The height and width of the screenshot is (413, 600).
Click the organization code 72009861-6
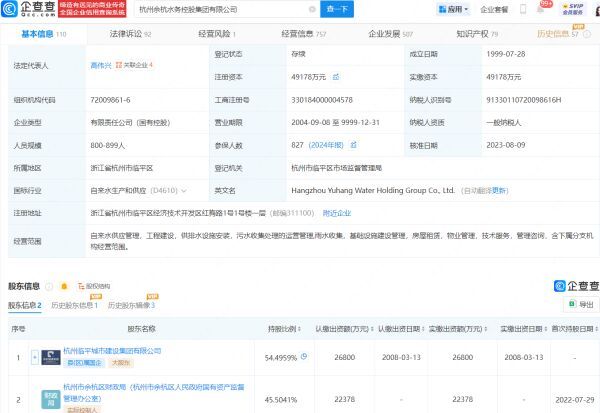[110, 100]
